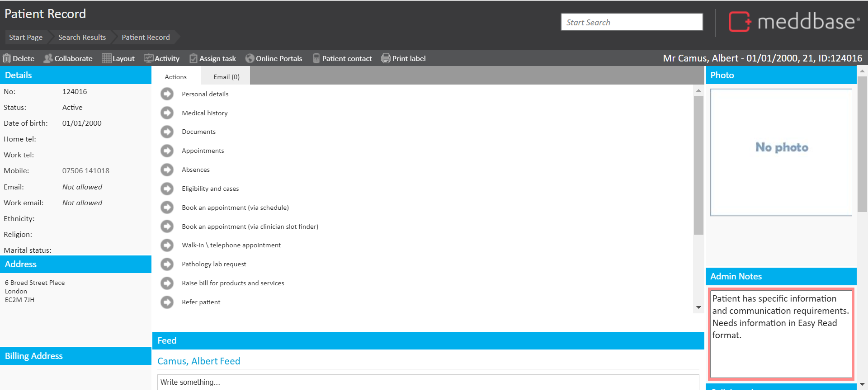The width and height of the screenshot is (868, 392).
Task: Click the address 6 Broad Street Place
Action: pyautogui.click(x=35, y=283)
